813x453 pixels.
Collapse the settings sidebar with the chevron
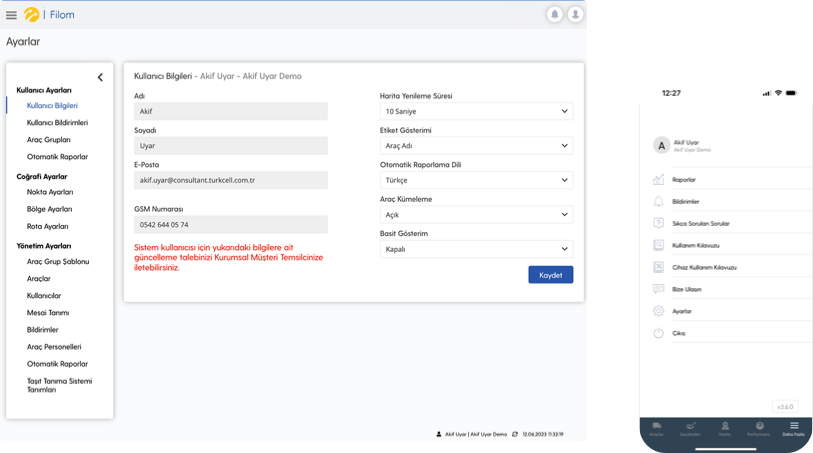point(100,77)
